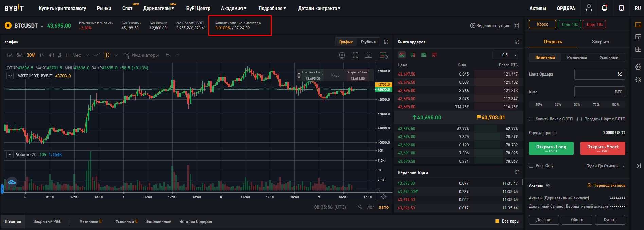Open Academy menu dropdown

[x=234, y=8]
